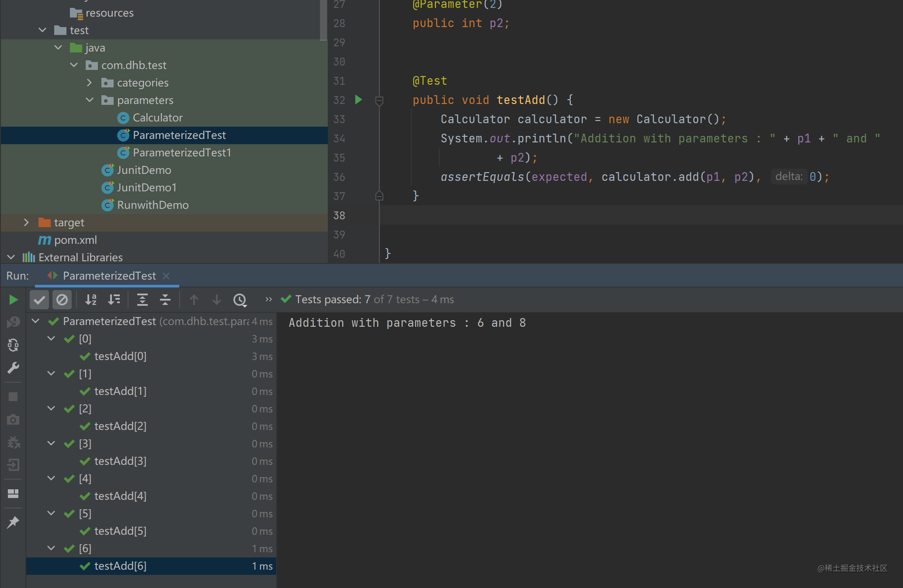Collapse the [6] test group
The height and width of the screenshot is (588, 903).
[51, 548]
